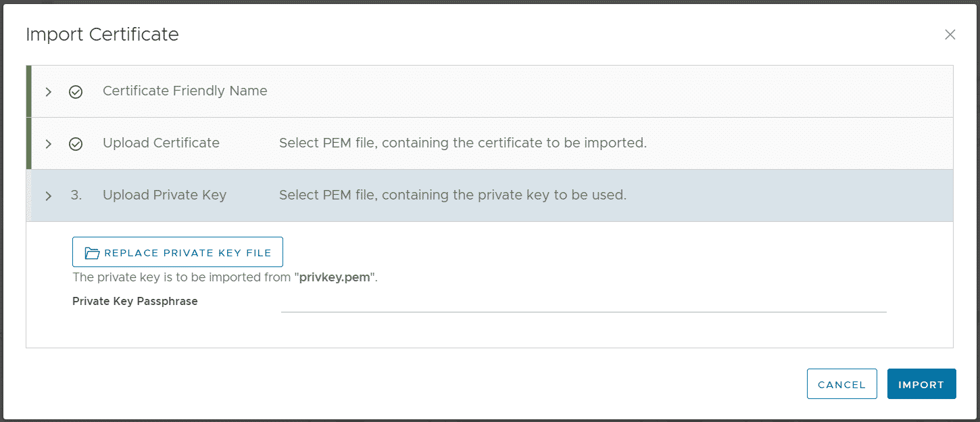Select the Upload Private Key step title

tap(164, 195)
